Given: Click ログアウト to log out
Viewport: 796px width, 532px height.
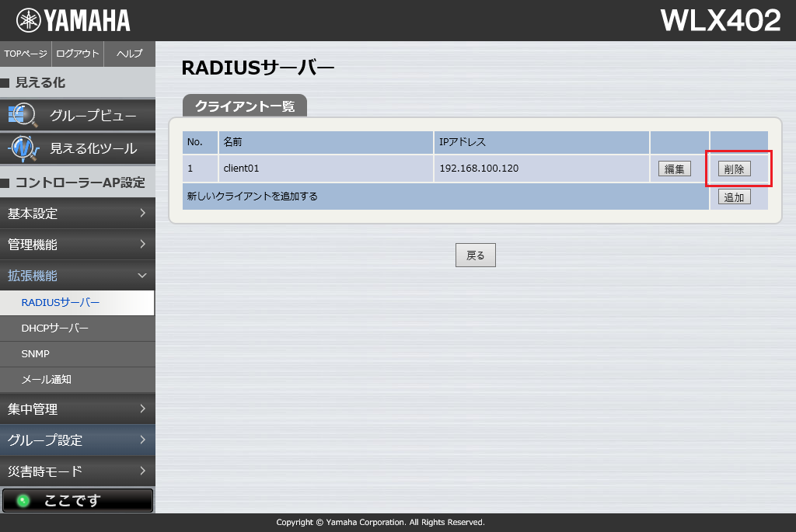Looking at the screenshot, I should [78, 54].
